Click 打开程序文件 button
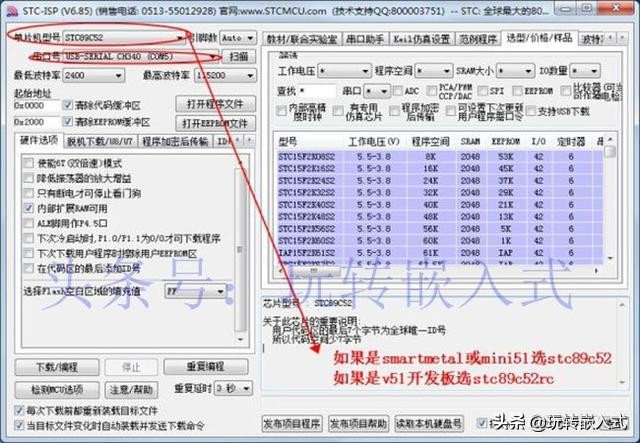The image size is (640, 443). tap(216, 104)
